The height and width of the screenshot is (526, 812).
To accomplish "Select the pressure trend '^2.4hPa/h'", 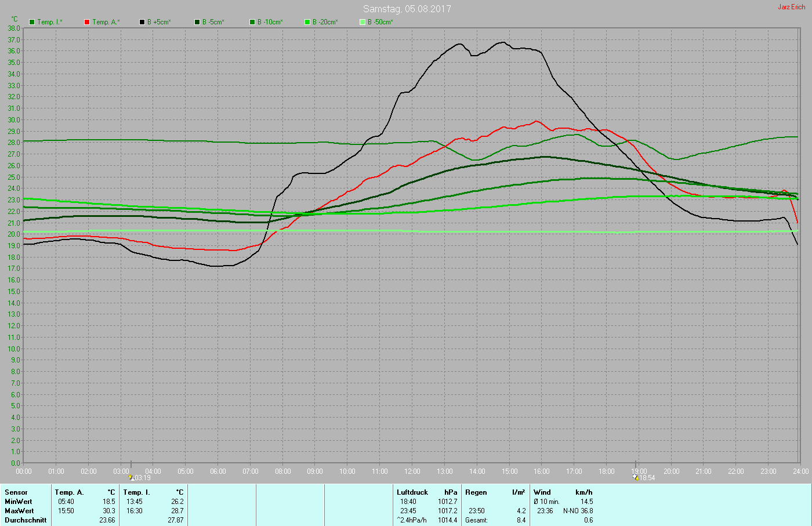I will click(x=412, y=520).
